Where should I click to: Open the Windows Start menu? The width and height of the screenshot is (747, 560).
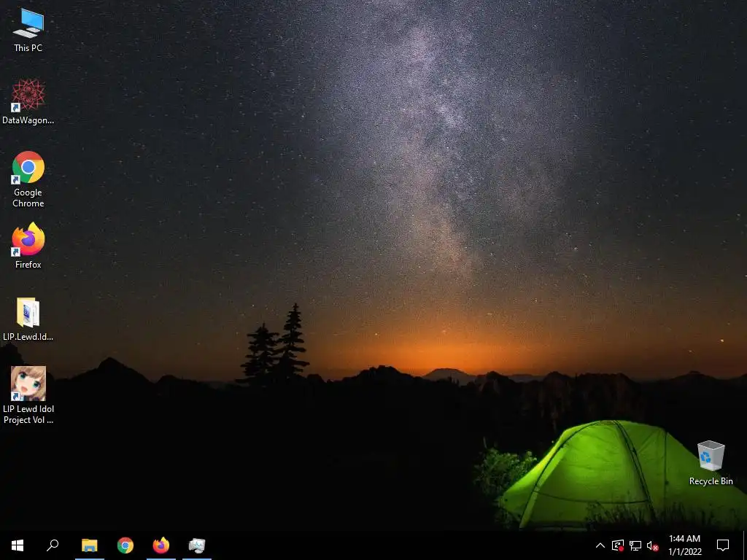click(x=18, y=545)
